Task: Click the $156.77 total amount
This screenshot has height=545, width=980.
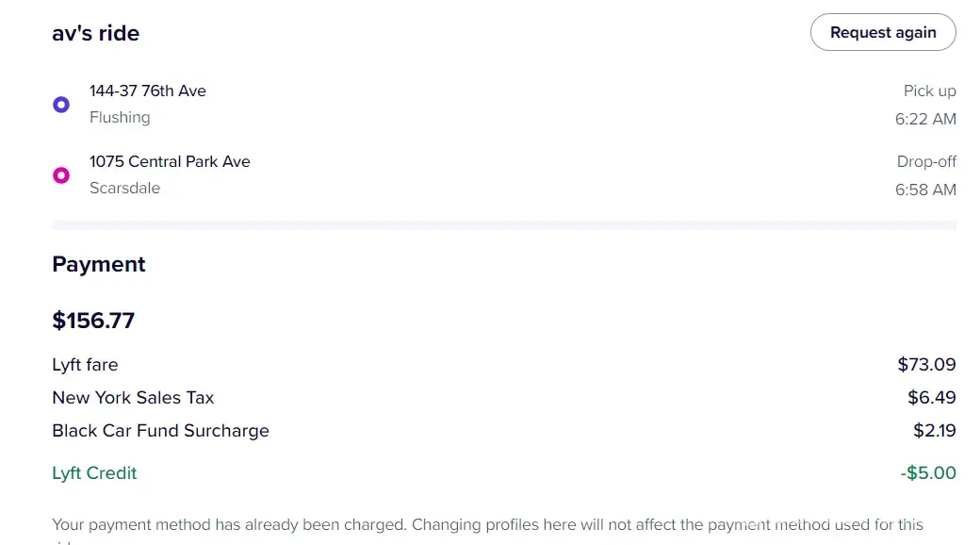Action: pos(93,321)
